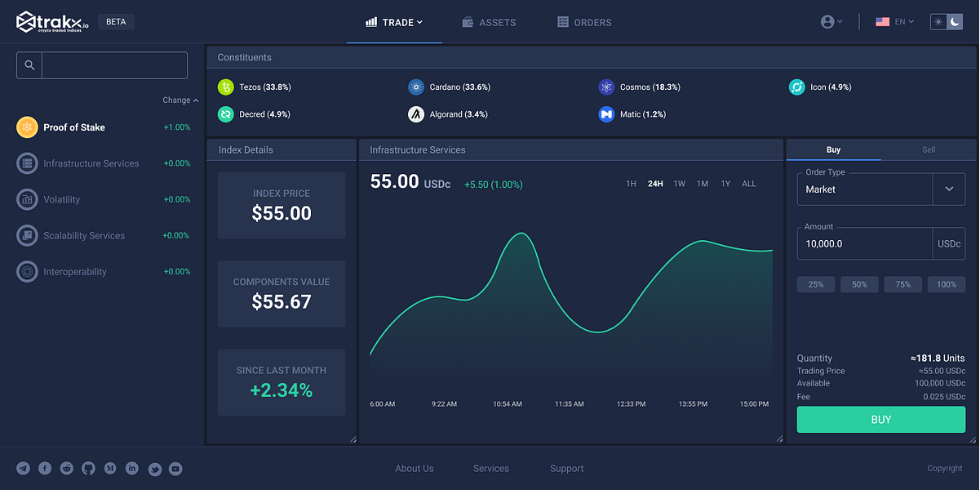Set amount to 75%
980x490 pixels.
point(902,284)
